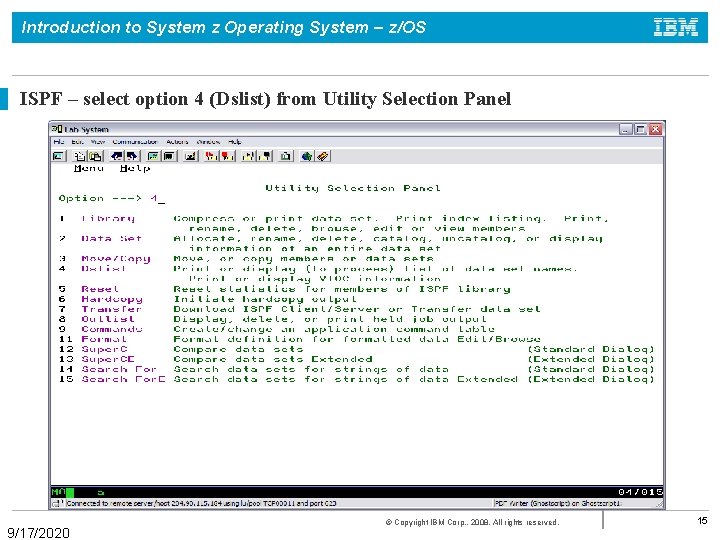Select the Search-For utility option
The width and height of the screenshot is (720, 540).
pyautogui.click(x=119, y=370)
